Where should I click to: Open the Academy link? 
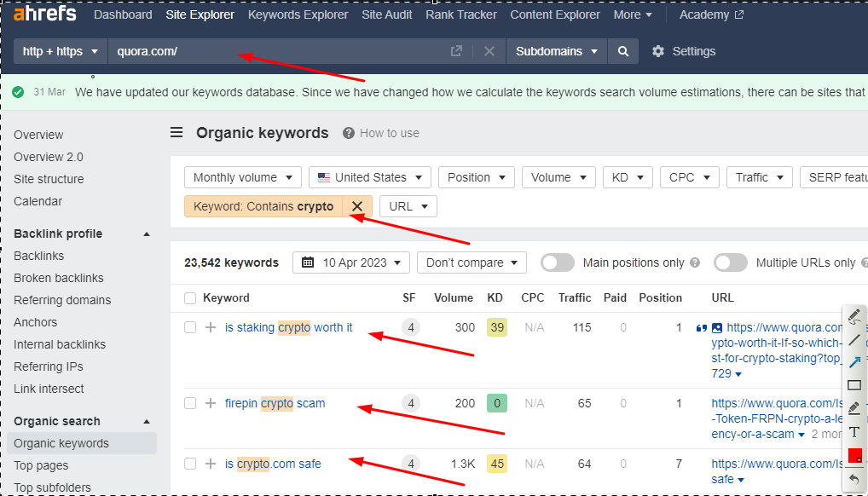coord(711,15)
